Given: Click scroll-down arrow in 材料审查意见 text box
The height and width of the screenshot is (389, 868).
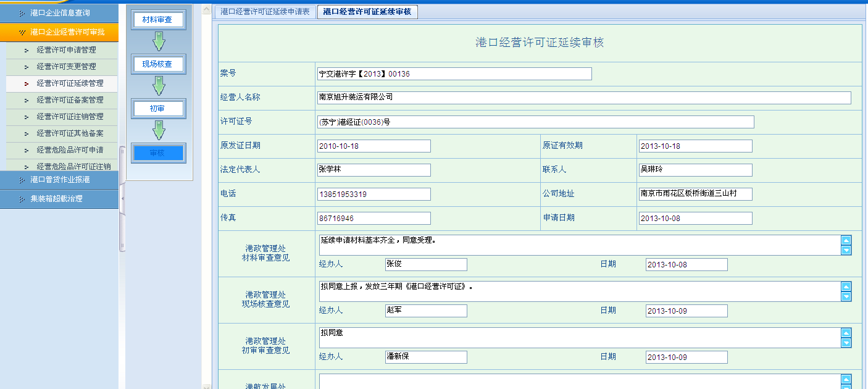Looking at the screenshot, I should tap(846, 250).
